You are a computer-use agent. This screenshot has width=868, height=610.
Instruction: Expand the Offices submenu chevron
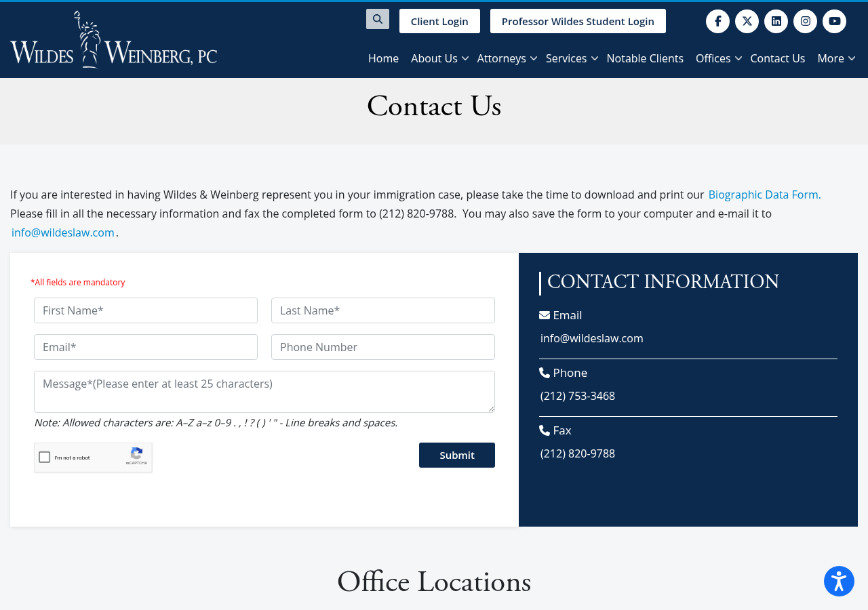point(738,59)
